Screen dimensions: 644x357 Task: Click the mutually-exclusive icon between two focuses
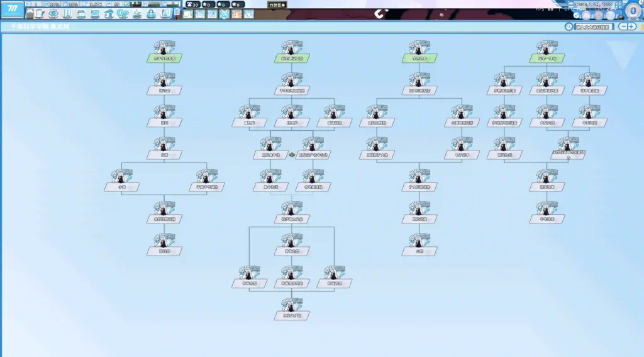coord(292,155)
